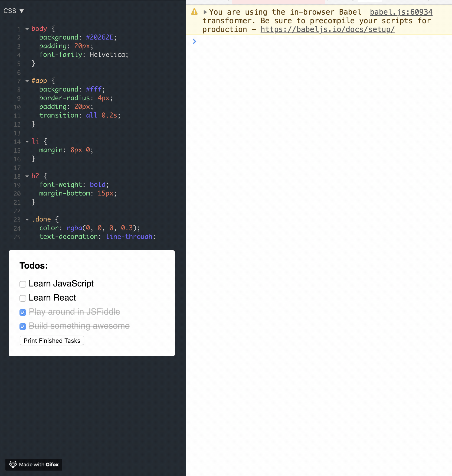Collapse the #app rule code fold
This screenshot has height=476, width=452.
[x=27, y=81]
